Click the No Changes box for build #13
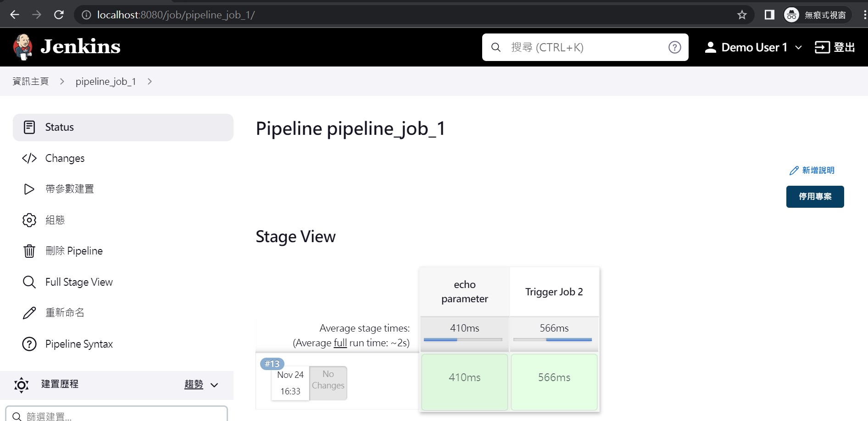The width and height of the screenshot is (868, 421). pyautogui.click(x=328, y=383)
